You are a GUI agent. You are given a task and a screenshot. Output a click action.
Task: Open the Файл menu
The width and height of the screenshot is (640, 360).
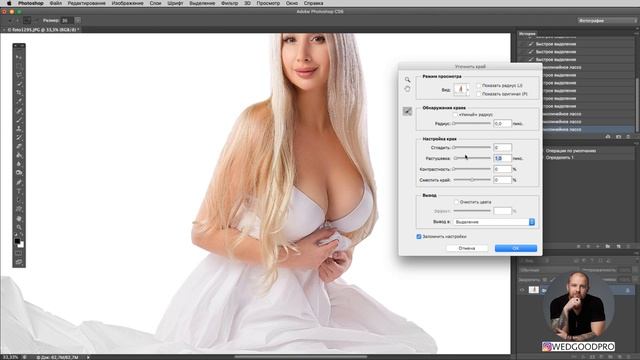coord(56,3)
